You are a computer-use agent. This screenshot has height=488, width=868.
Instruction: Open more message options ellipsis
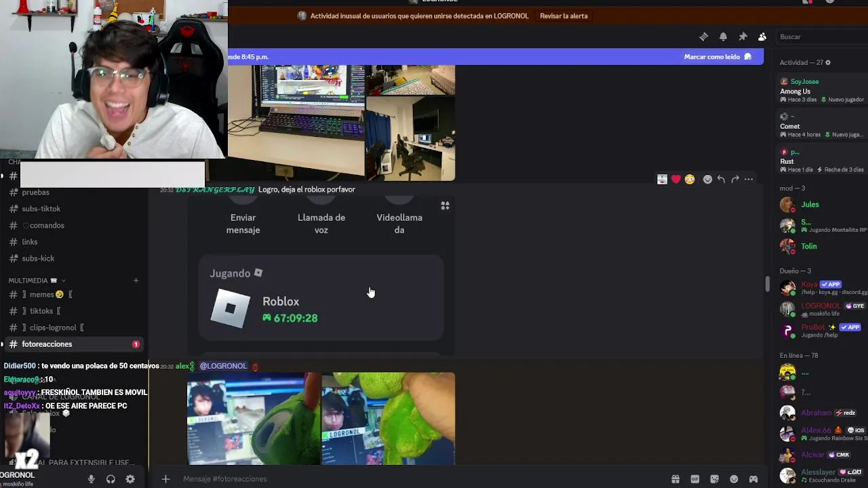pyautogui.click(x=749, y=180)
